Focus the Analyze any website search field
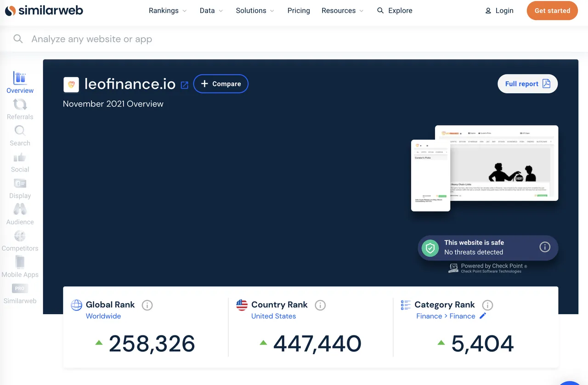This screenshot has width=588, height=385. point(294,39)
